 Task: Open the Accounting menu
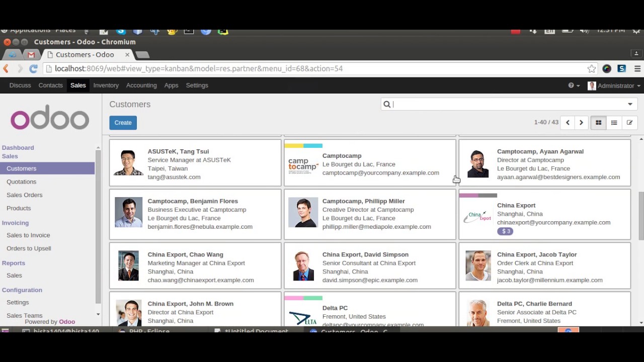(141, 85)
